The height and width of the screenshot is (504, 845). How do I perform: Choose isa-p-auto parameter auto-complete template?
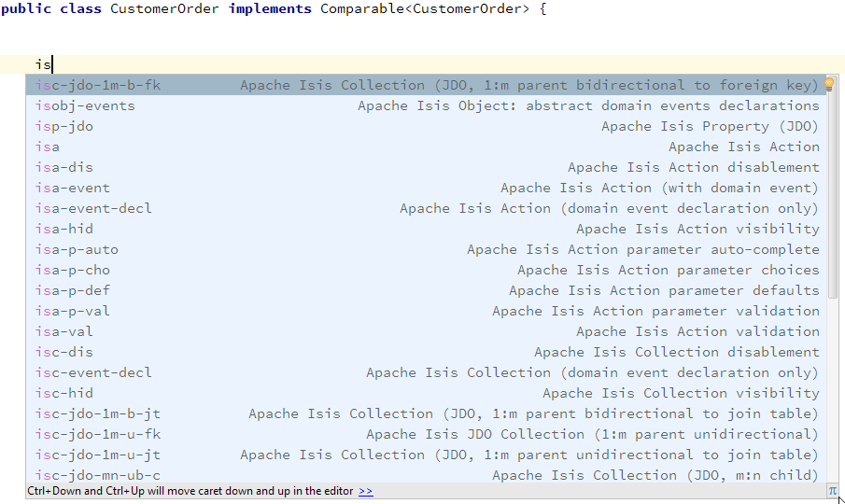pyautogui.click(x=77, y=249)
